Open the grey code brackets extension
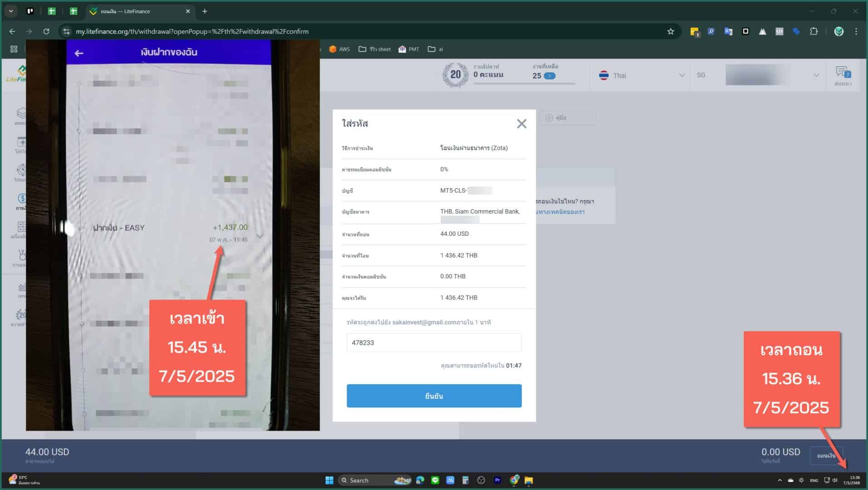868x490 pixels. [x=779, y=31]
